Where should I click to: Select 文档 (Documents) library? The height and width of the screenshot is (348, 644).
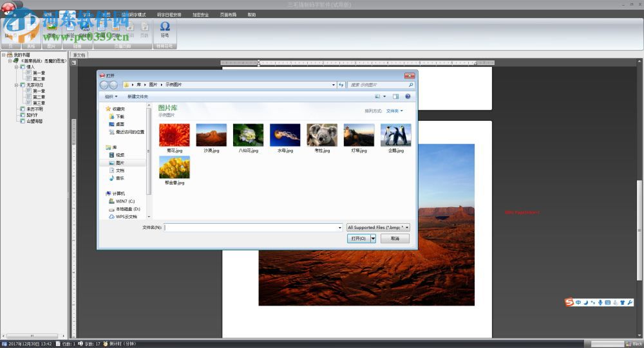tap(117, 170)
